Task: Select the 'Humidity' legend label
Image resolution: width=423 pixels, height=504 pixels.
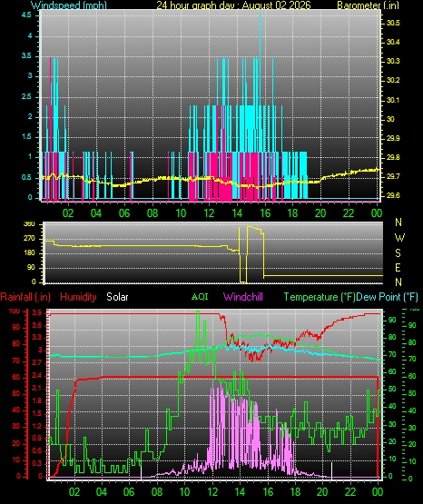Action: (78, 297)
